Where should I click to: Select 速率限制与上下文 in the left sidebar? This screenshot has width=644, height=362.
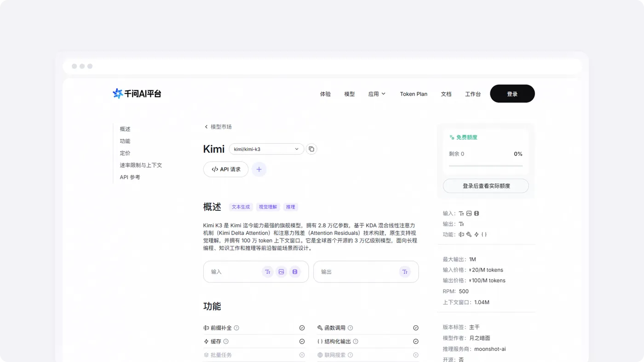click(141, 165)
